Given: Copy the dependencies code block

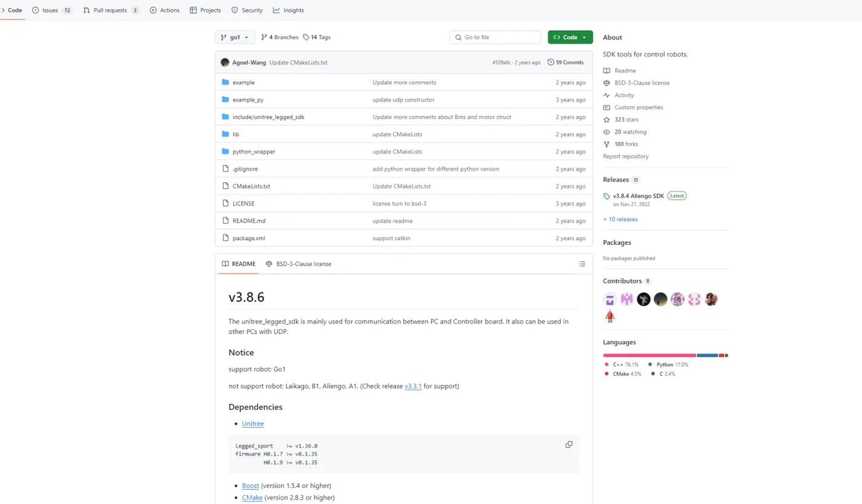Looking at the screenshot, I should click(569, 444).
